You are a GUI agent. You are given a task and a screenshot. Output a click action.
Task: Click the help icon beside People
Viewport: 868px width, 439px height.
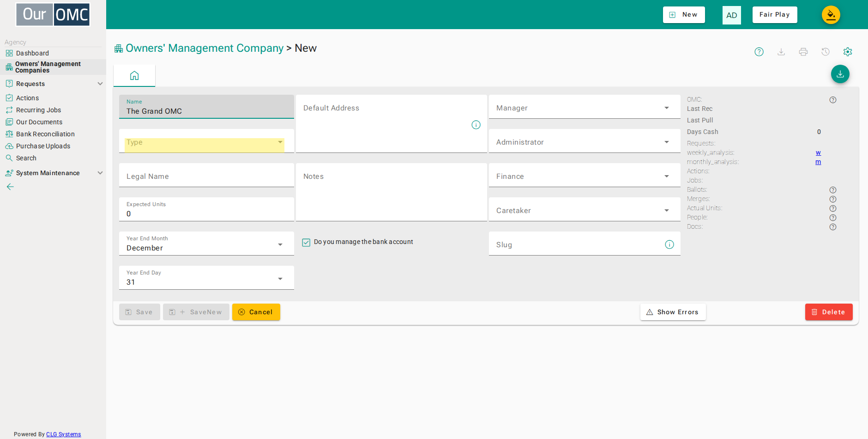click(x=833, y=218)
